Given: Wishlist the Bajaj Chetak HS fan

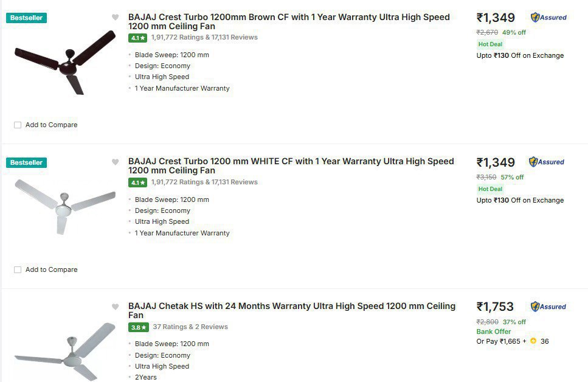Looking at the screenshot, I should (115, 307).
